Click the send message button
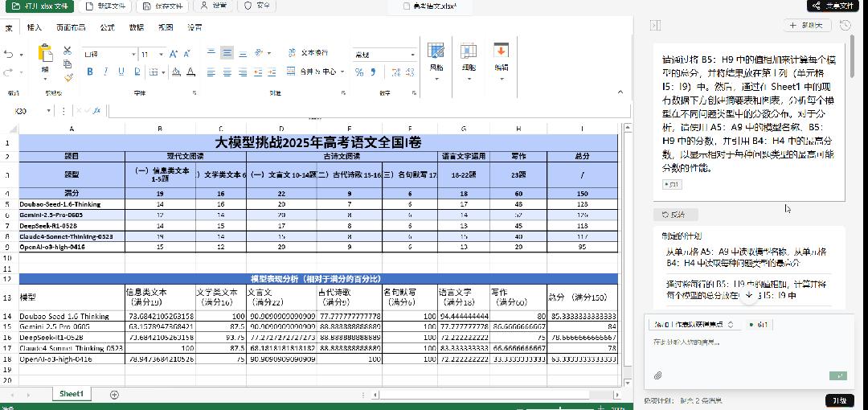 pos(838,376)
